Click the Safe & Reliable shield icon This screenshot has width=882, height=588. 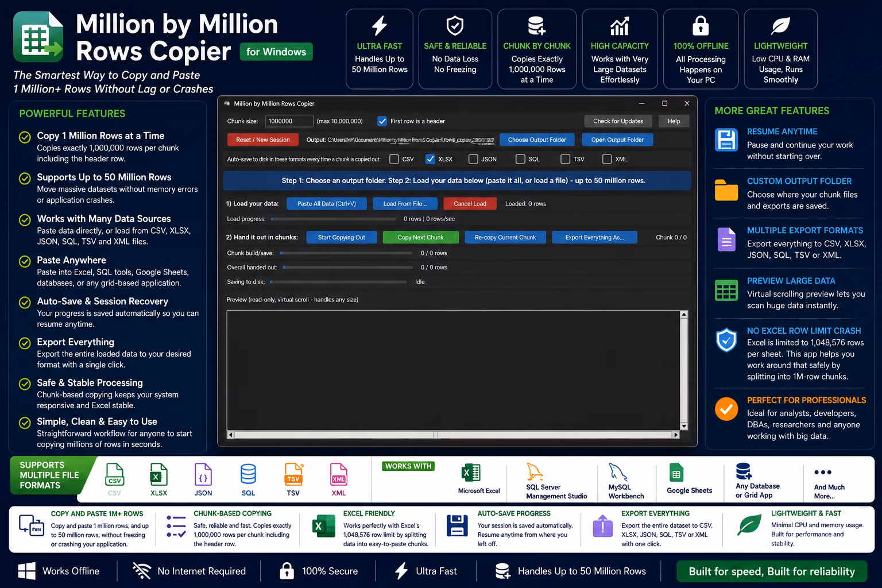(x=455, y=26)
